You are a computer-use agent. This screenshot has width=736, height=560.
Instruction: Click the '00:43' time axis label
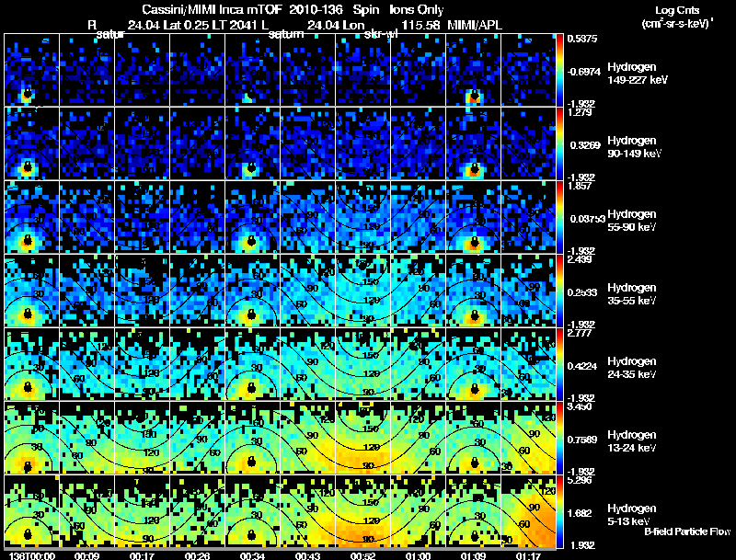point(307,555)
